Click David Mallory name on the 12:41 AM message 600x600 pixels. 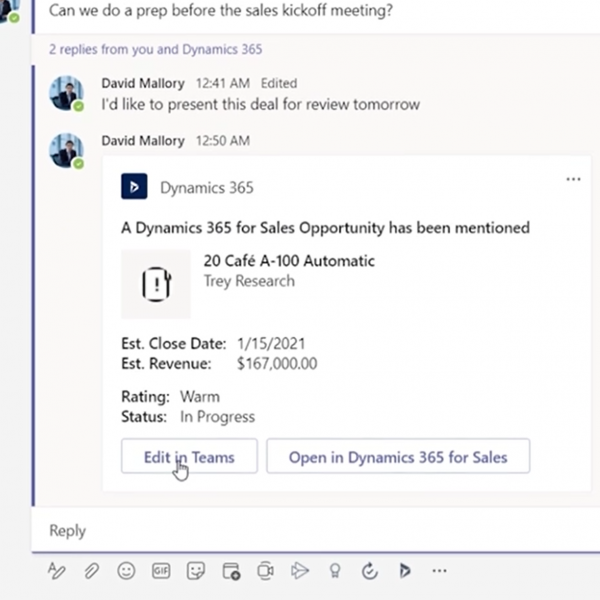pyautogui.click(x=143, y=83)
